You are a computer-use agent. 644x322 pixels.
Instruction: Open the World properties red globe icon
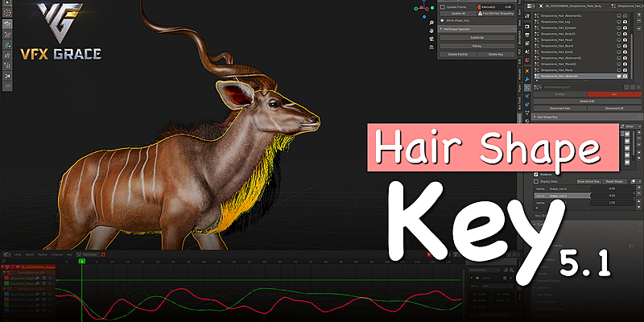(x=527, y=60)
